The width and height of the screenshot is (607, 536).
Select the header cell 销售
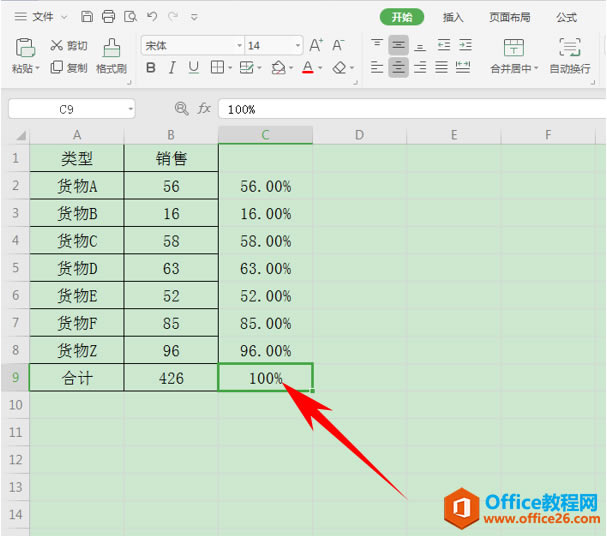pos(171,158)
